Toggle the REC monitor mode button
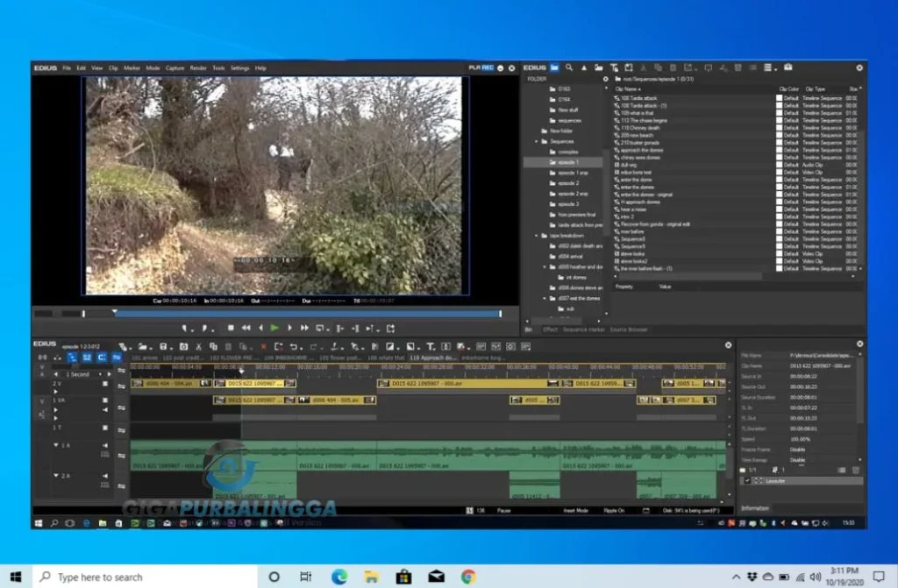 488,67
